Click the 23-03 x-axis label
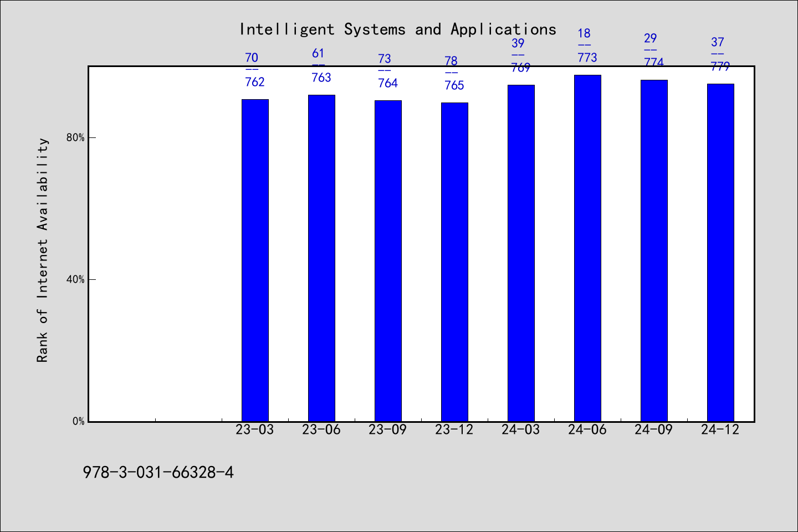798x532 pixels. point(255,429)
